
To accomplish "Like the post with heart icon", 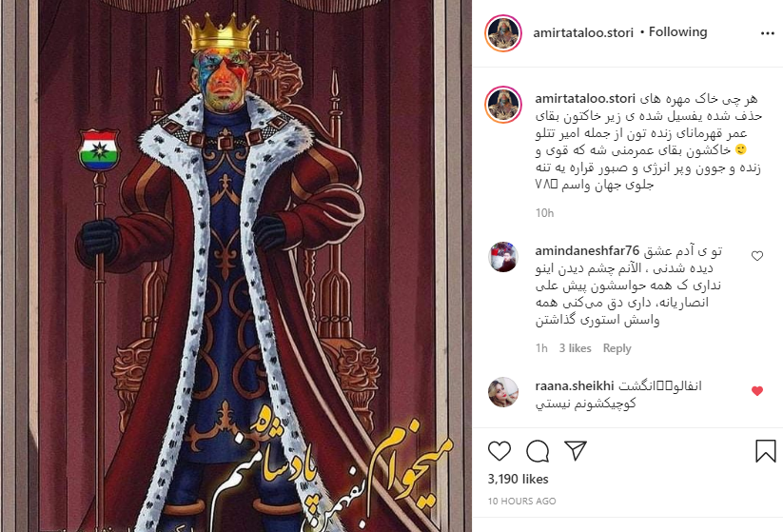I will pyautogui.click(x=499, y=451).
